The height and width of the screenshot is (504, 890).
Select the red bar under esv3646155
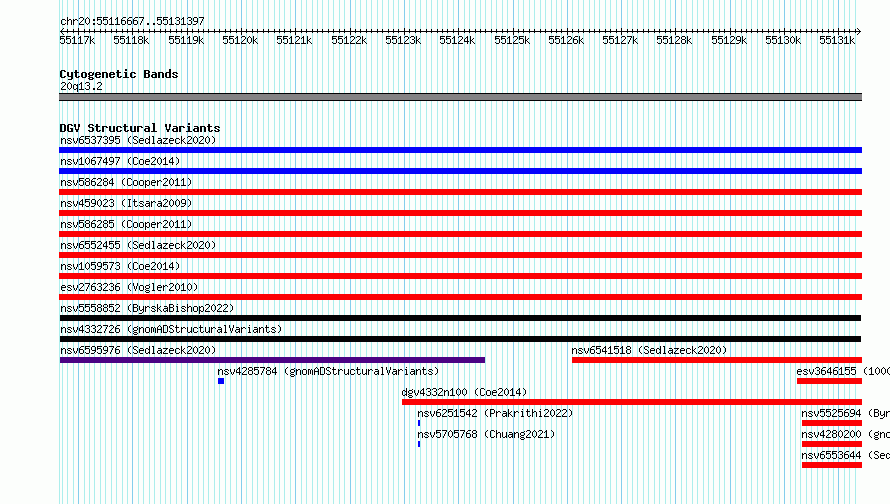[829, 381]
